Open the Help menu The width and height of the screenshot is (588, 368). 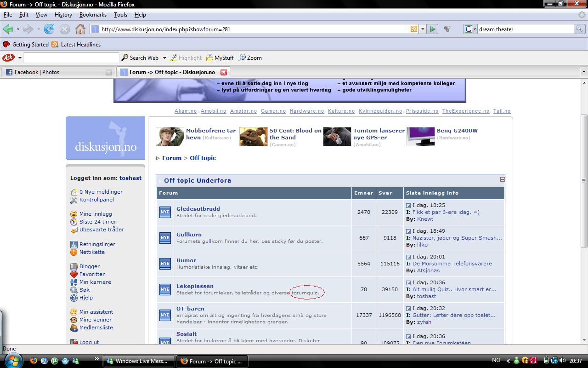click(x=140, y=15)
